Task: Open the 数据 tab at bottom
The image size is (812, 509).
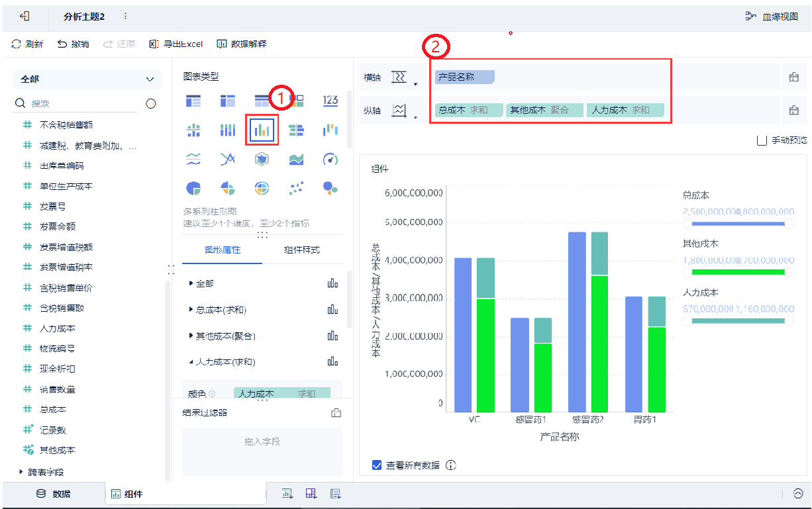Action: point(53,494)
